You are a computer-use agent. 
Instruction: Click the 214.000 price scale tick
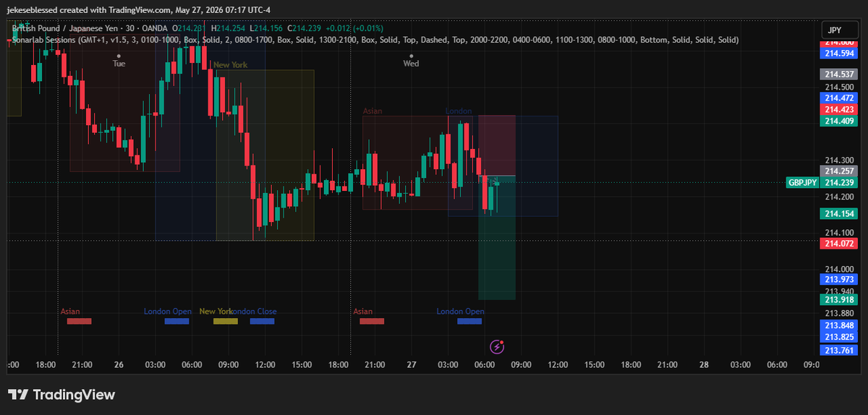839,269
